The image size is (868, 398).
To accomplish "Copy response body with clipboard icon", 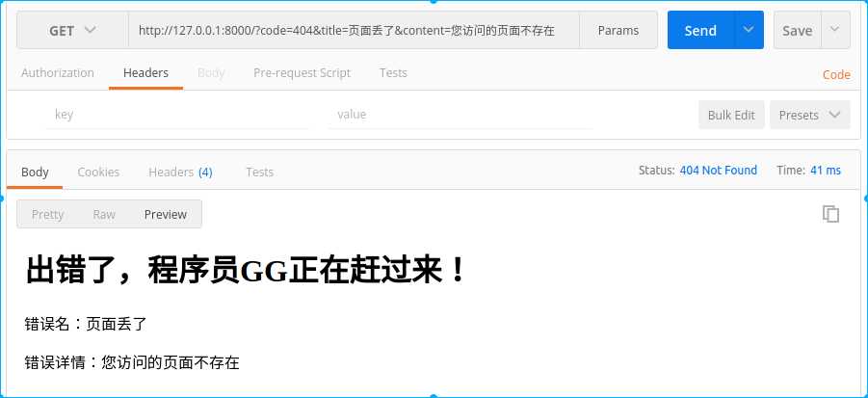I will coord(830,214).
